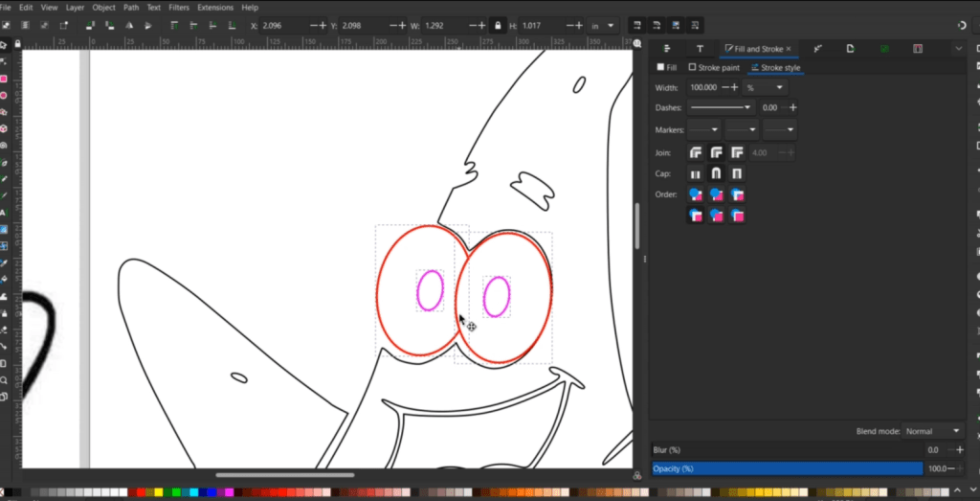Switch to the Stroke paint tab
This screenshot has width=980, height=501.
tap(714, 68)
